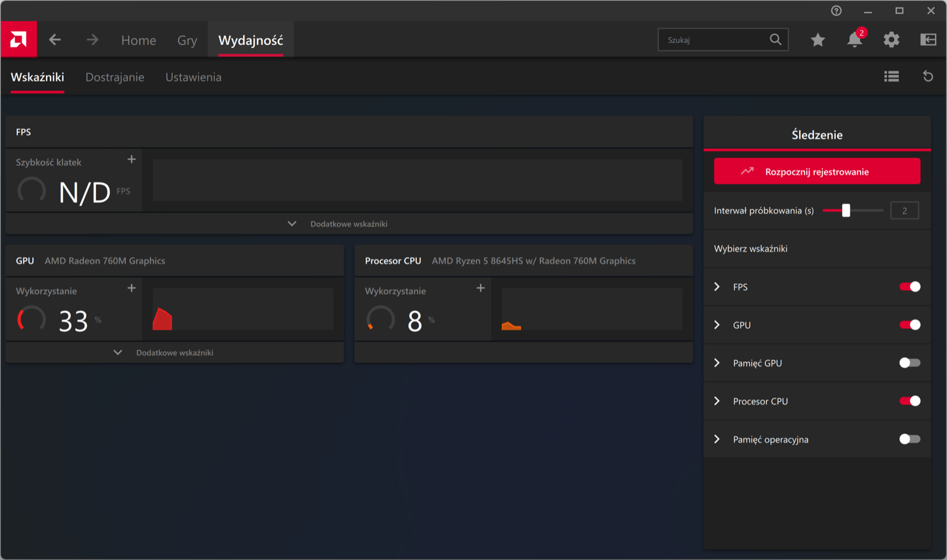
Task: Click Wybierz wskaźniki label
Action: (x=751, y=249)
